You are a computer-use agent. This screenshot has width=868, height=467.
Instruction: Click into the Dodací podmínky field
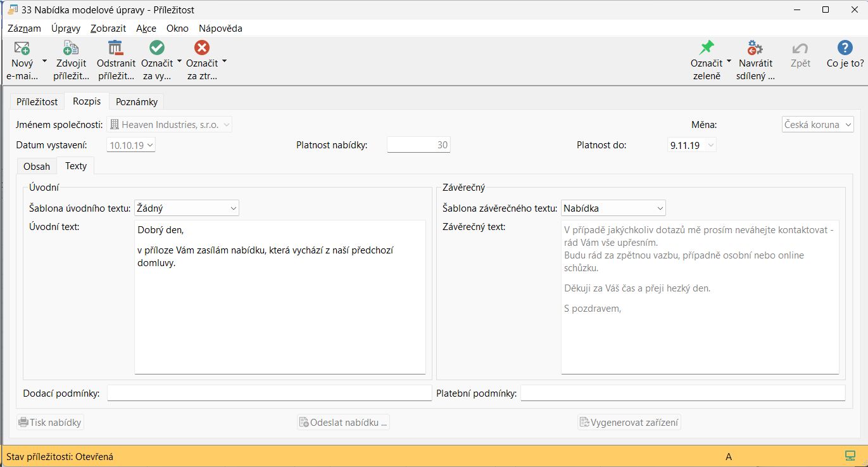coord(269,393)
